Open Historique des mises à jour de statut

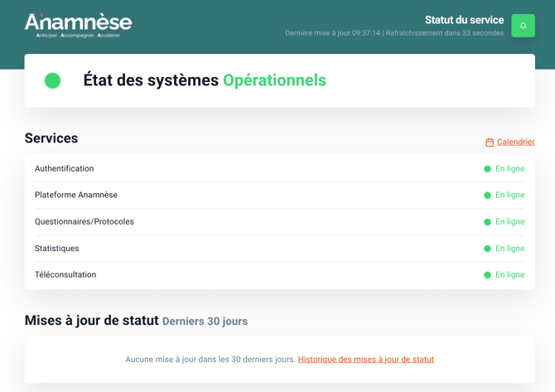click(x=365, y=360)
